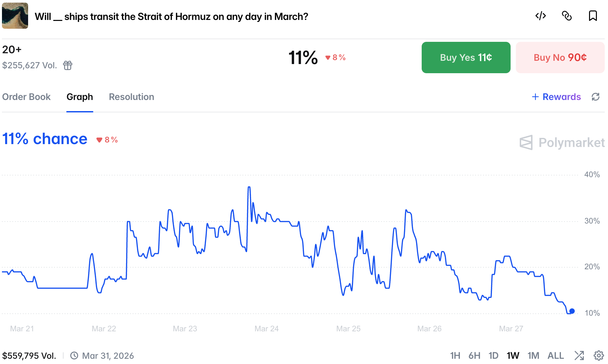
Task: Switch chart to 1M range
Action: pos(533,356)
